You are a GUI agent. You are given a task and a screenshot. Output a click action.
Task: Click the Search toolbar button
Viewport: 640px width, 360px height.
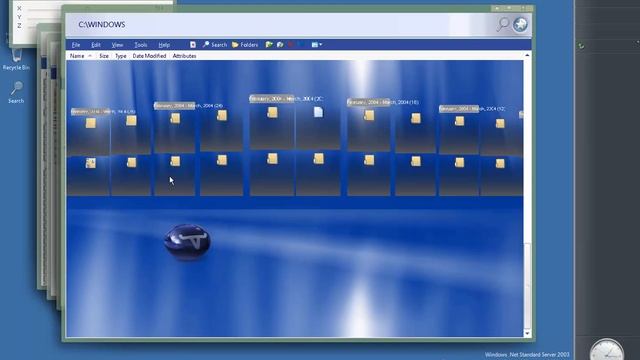pyautogui.click(x=215, y=44)
